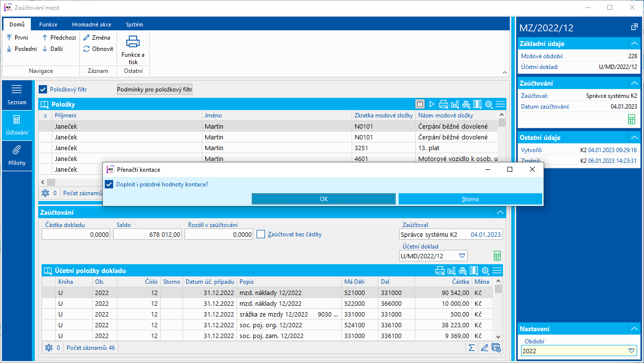Go to first record with První

(18, 37)
